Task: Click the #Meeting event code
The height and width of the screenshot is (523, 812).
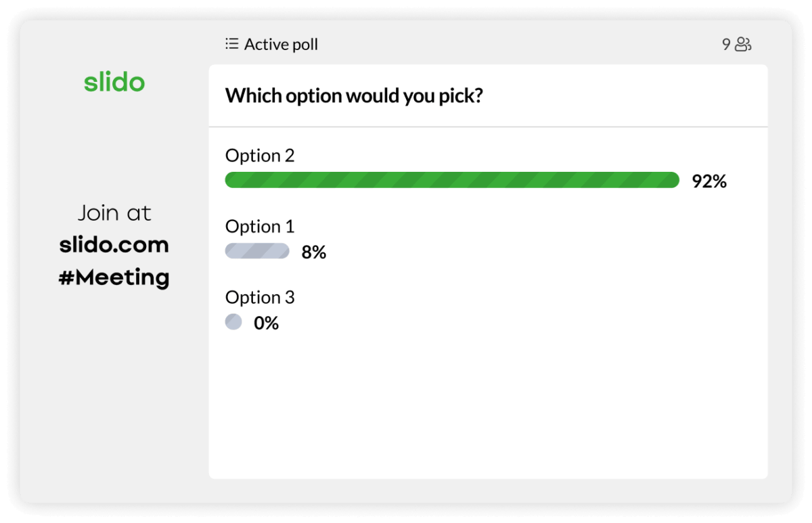Action: [x=114, y=277]
